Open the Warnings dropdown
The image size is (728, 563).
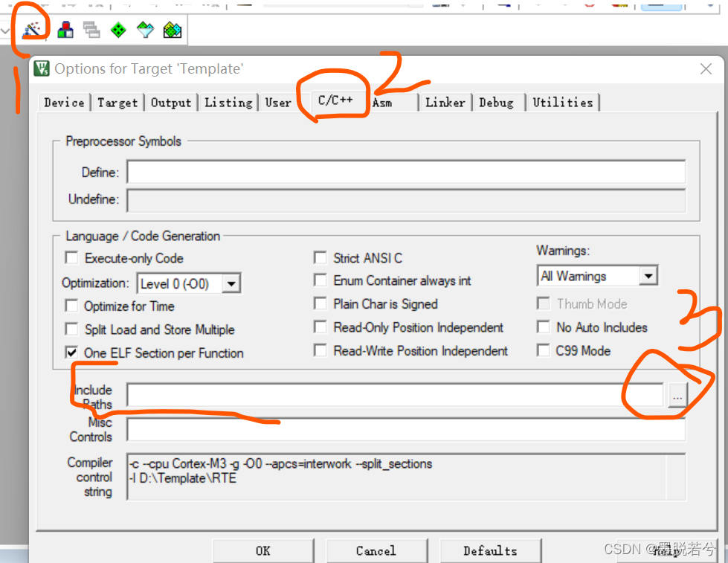[x=648, y=276]
